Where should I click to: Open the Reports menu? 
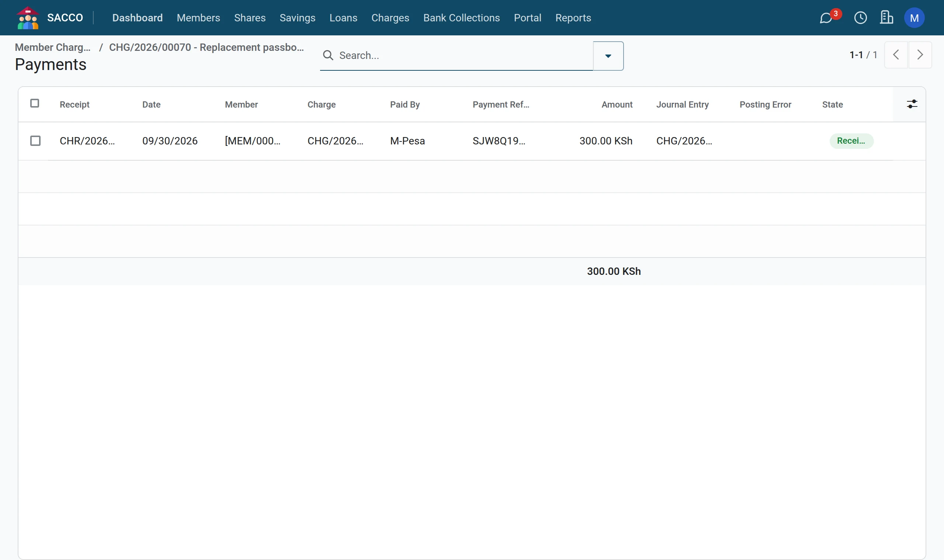(x=573, y=18)
